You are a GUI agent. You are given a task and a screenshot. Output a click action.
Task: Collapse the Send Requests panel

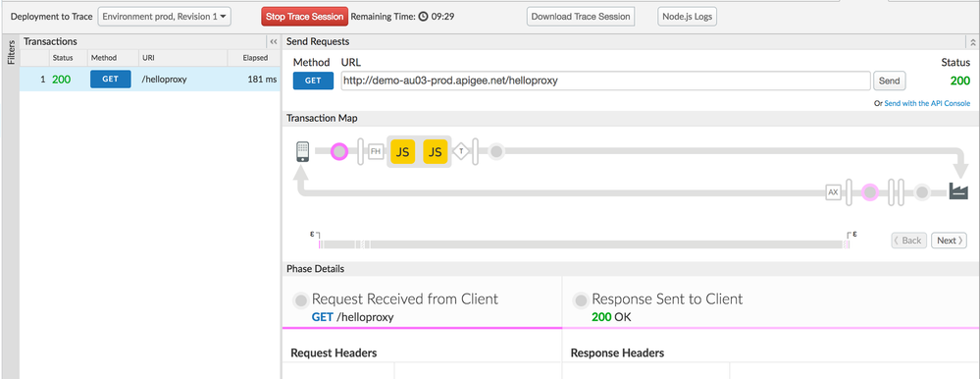pyautogui.click(x=972, y=42)
